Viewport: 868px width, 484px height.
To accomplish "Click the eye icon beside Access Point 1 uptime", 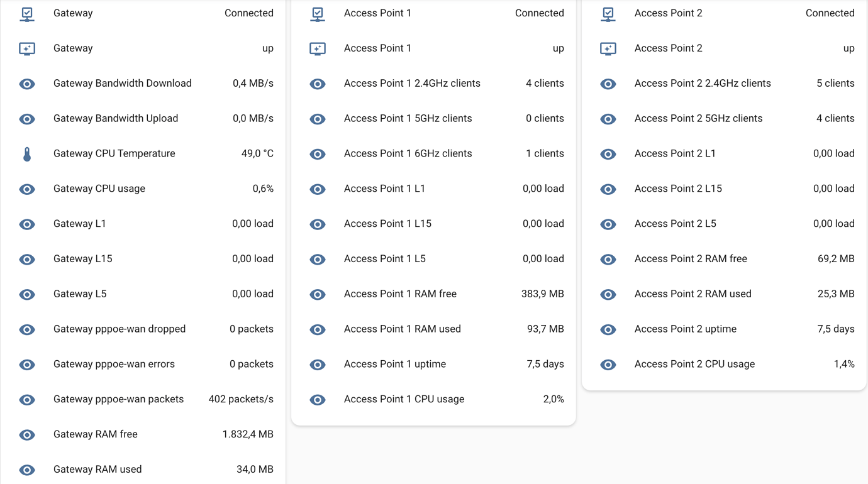I will (318, 365).
